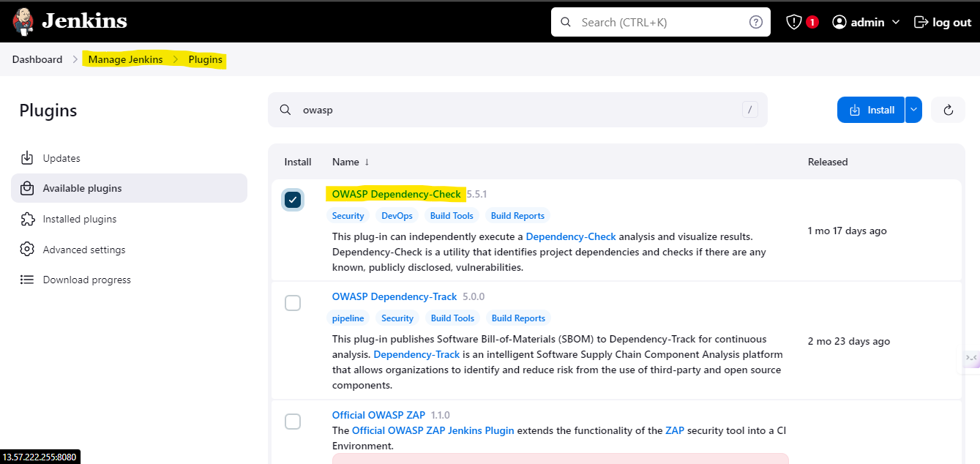Click the blue Install button
Screen dimensions: 980x464
click(871, 110)
